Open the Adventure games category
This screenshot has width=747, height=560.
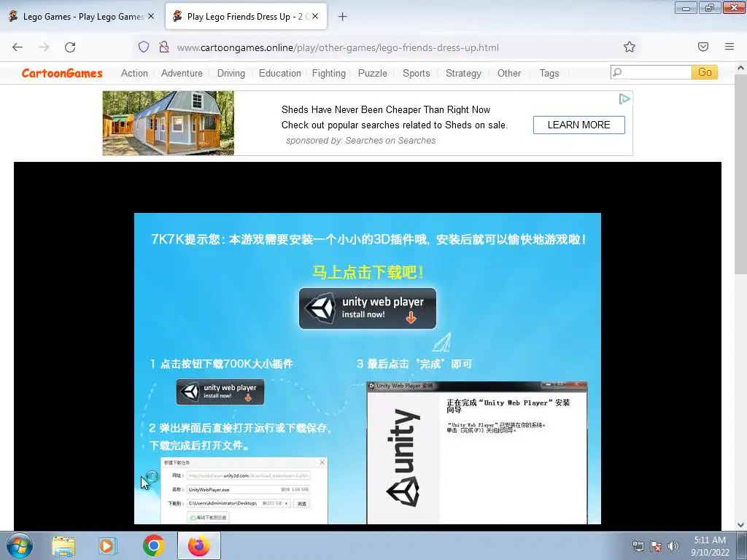pos(182,74)
